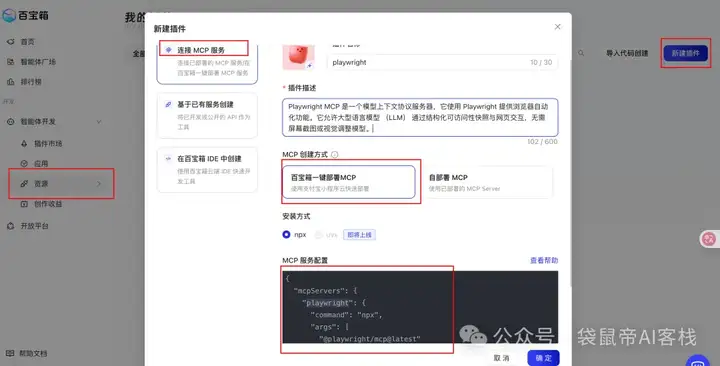The height and width of the screenshot is (366, 720).
Task: Open 应用 in sidebar
Action: coord(41,163)
